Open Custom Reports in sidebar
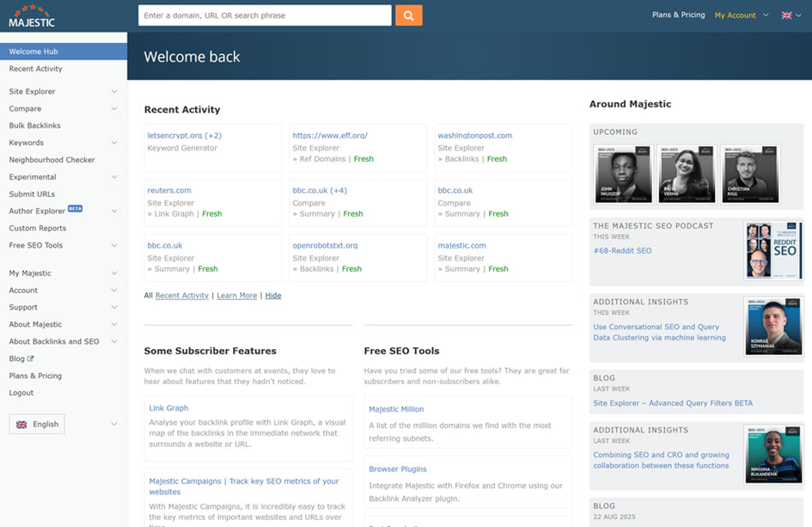The width and height of the screenshot is (812, 527). point(37,229)
